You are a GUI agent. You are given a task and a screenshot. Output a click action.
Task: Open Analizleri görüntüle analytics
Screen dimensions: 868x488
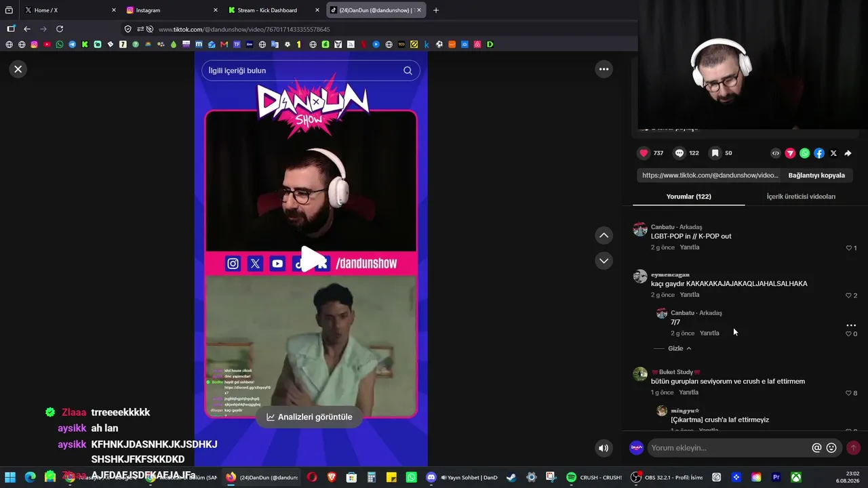[309, 417]
